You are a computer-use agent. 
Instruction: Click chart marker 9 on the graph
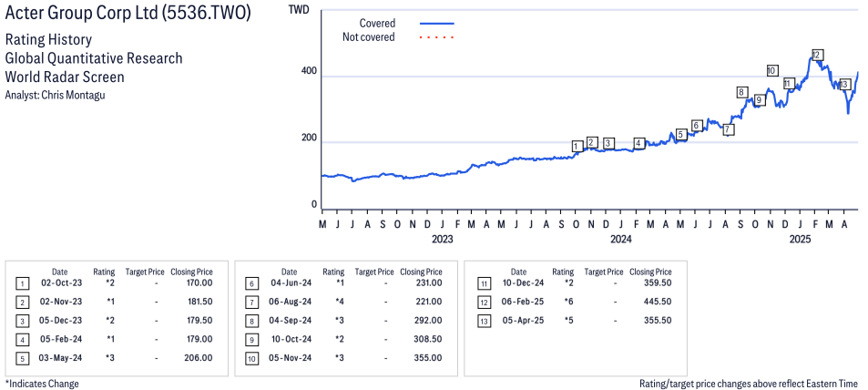point(759,99)
